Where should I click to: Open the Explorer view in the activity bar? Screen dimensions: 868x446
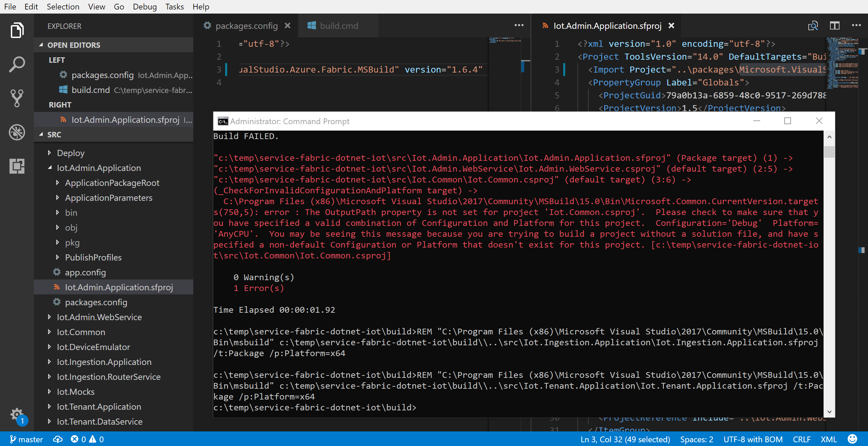[17, 30]
